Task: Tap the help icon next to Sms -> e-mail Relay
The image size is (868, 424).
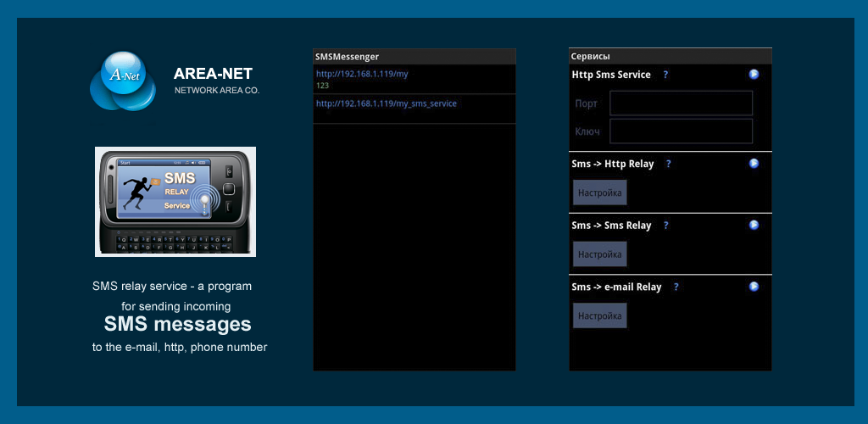Action: [x=676, y=287]
